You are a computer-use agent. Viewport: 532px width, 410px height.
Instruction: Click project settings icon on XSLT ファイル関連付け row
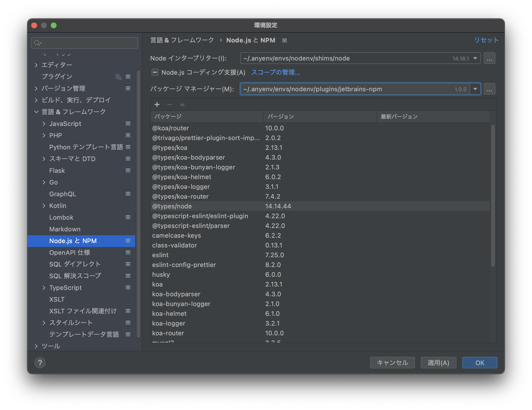click(x=128, y=311)
